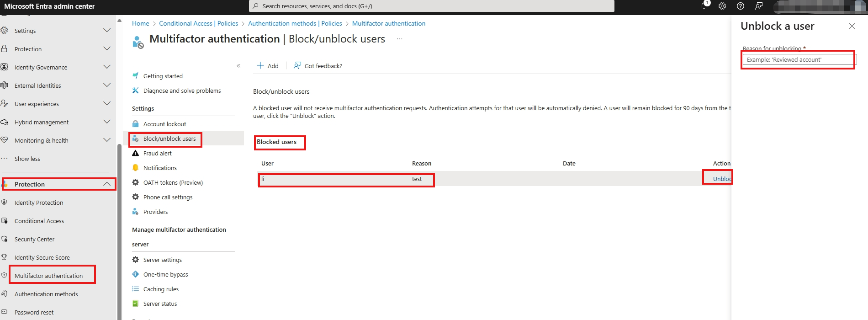Click the External Identities icon
Viewport: 868px width, 320px height.
[4, 85]
